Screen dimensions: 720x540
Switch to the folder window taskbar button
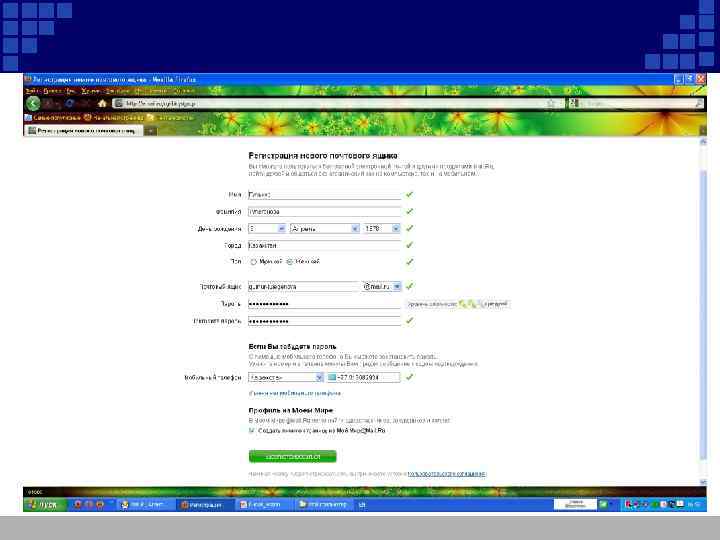coord(323,505)
